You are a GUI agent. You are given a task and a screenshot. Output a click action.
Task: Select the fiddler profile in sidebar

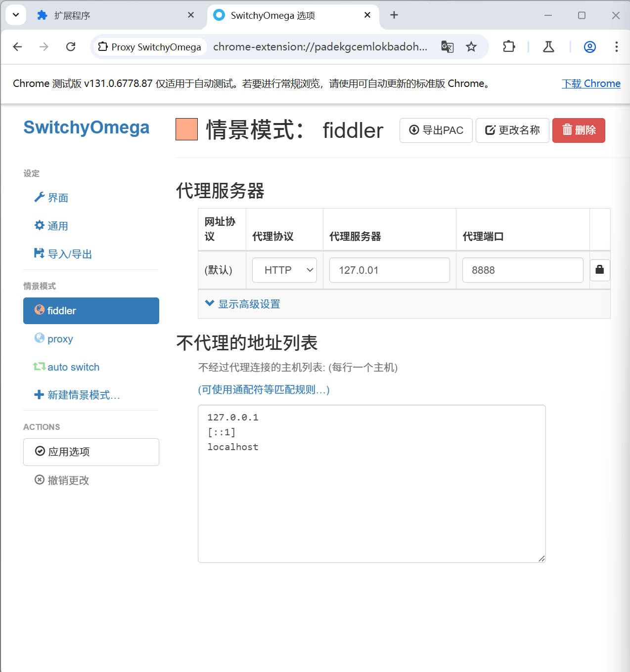(x=91, y=311)
